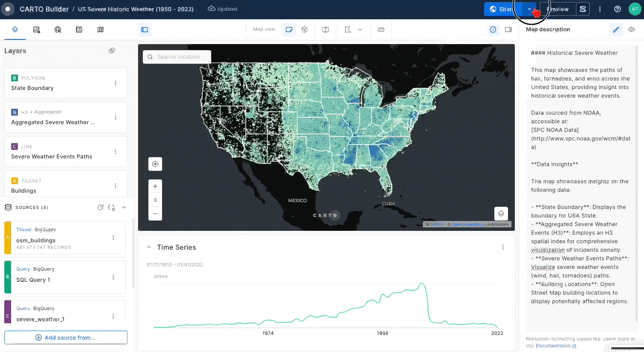Open the Basemap tab icon
The height and width of the screenshot is (352, 644).
[x=100, y=30]
